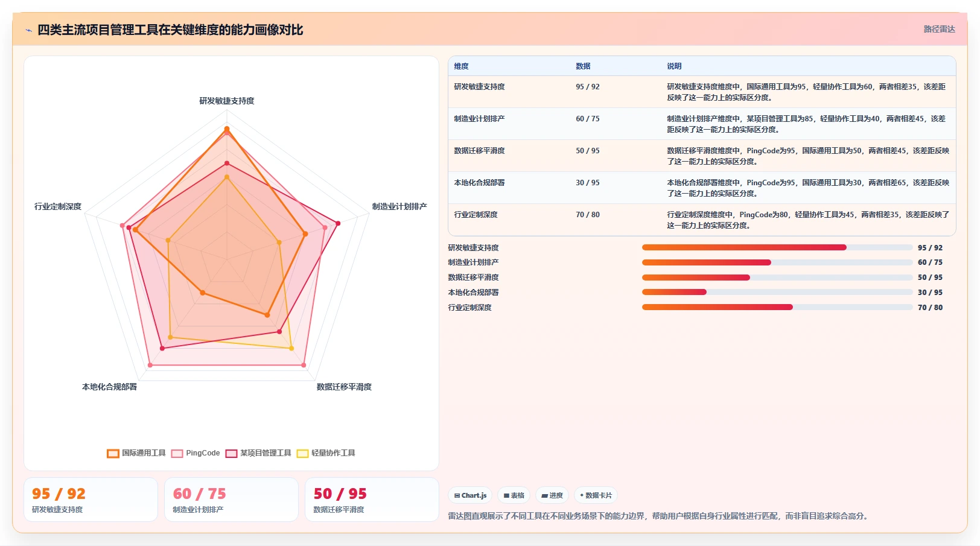The height and width of the screenshot is (546, 980).
Task: Open the 95 / 92 研发敏捷支持度 stat card
Action: click(x=91, y=500)
